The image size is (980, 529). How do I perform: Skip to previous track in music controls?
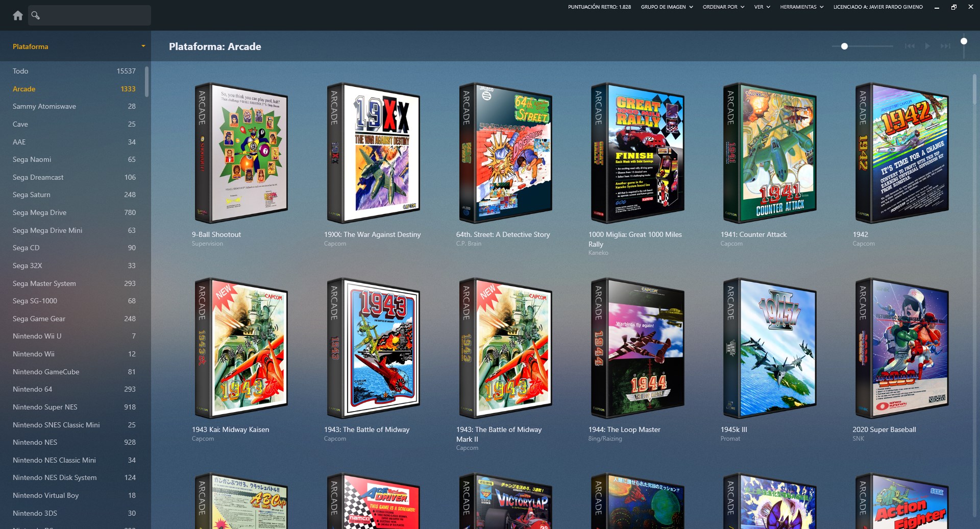[910, 46]
